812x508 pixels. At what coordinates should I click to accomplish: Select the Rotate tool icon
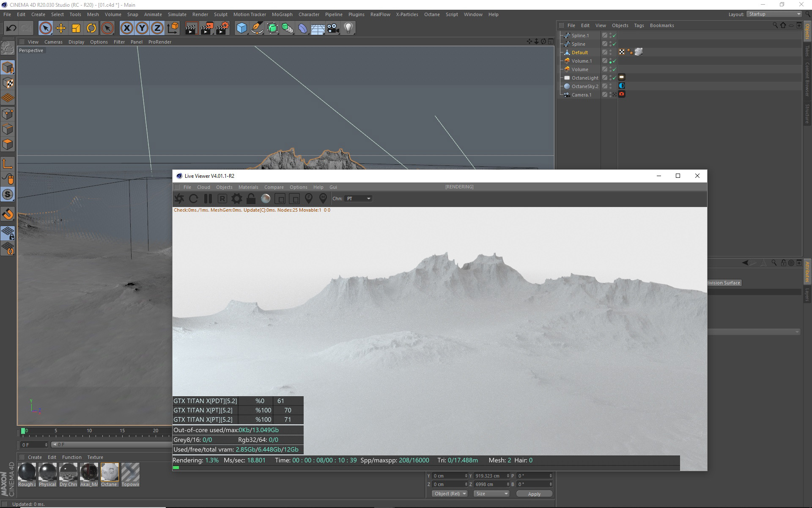[91, 28]
